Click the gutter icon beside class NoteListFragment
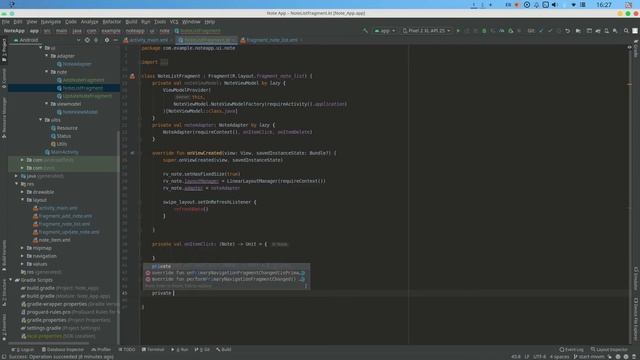Screen dimensions: 640x360 (x=132, y=76)
